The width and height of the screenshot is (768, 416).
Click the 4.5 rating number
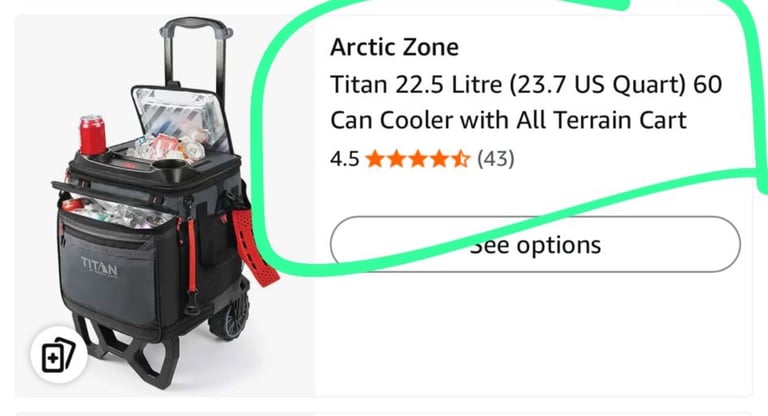(x=345, y=159)
